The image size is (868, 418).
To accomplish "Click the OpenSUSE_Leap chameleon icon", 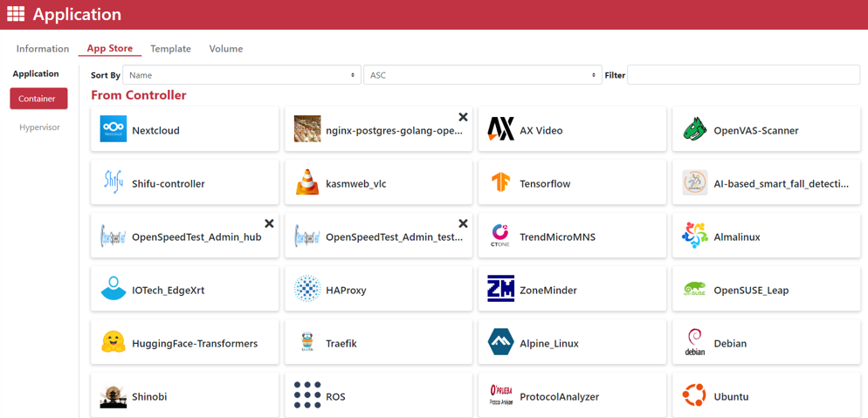I will [695, 289].
